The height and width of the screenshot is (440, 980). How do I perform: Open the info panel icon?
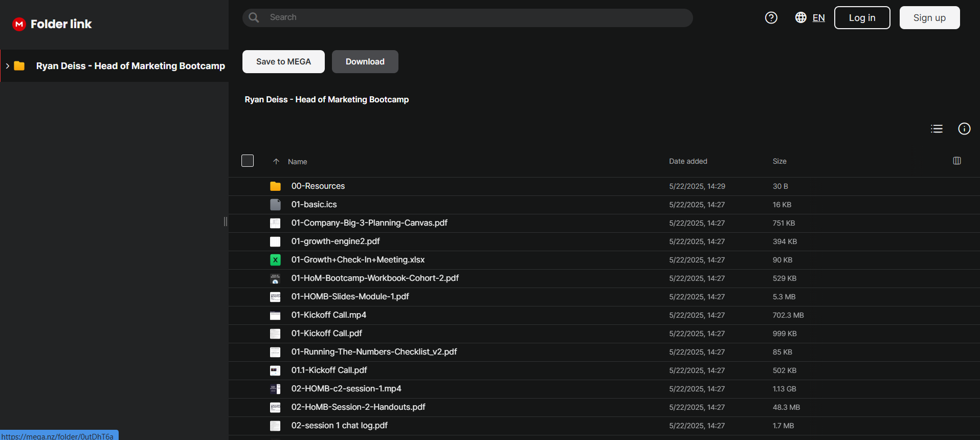tap(964, 129)
